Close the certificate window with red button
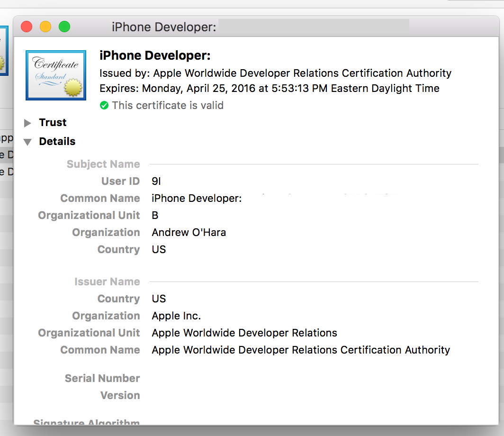The image size is (504, 436). [x=27, y=27]
